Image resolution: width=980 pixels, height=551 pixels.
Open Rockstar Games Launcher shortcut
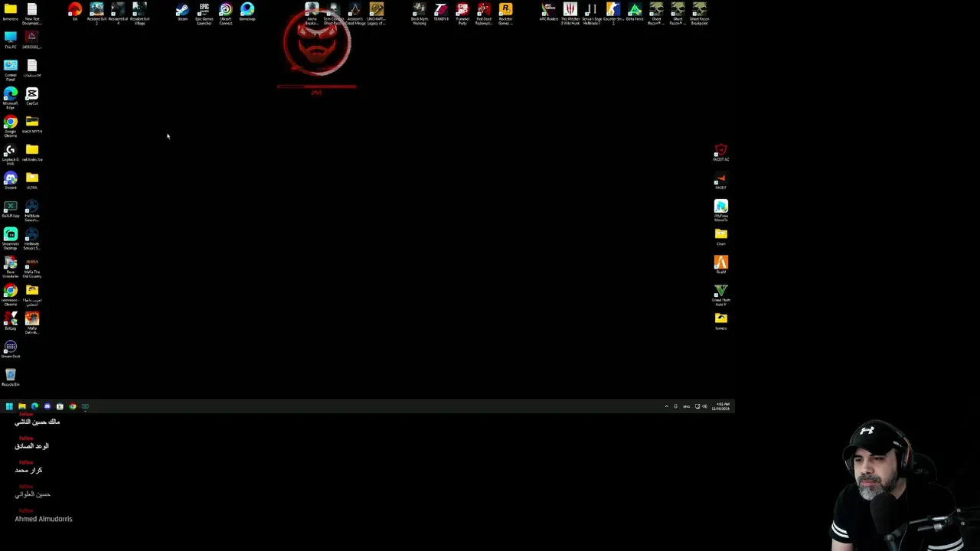pyautogui.click(x=505, y=13)
